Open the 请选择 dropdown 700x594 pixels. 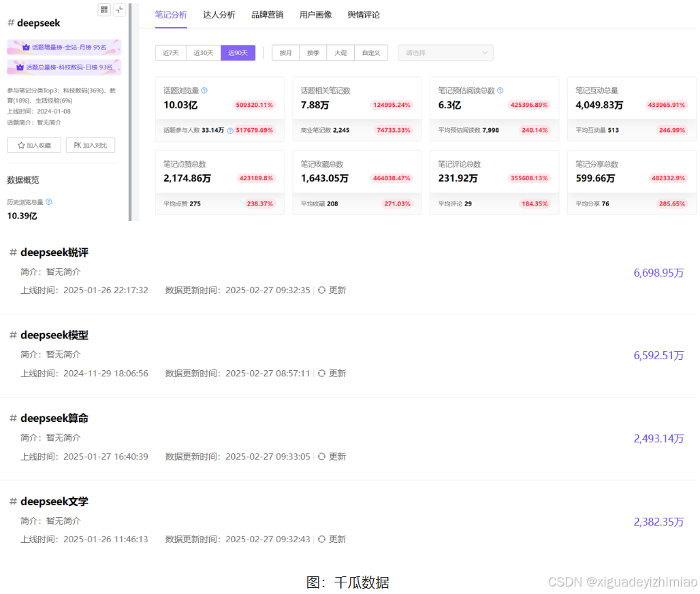click(x=445, y=53)
